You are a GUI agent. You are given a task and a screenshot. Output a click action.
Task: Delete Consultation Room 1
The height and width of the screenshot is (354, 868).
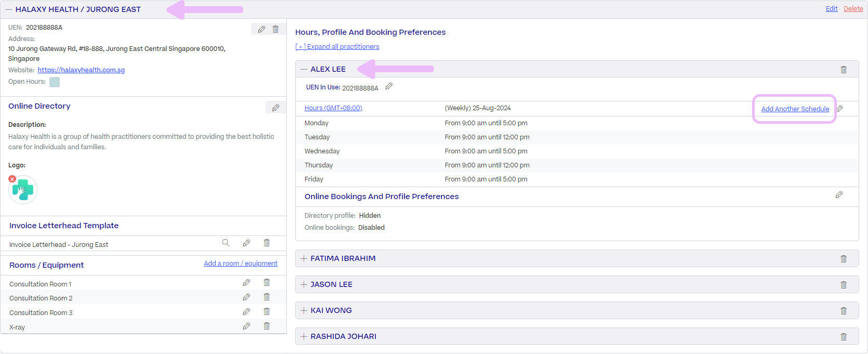pyautogui.click(x=267, y=283)
